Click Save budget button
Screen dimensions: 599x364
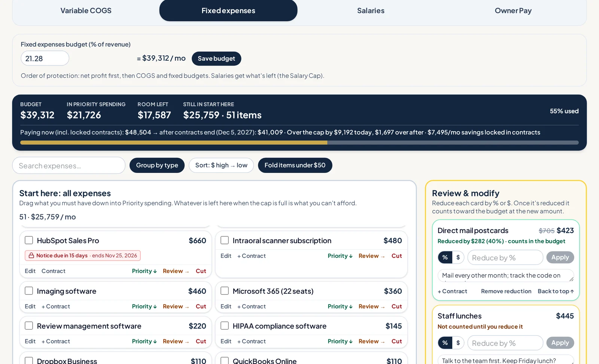[216, 59]
